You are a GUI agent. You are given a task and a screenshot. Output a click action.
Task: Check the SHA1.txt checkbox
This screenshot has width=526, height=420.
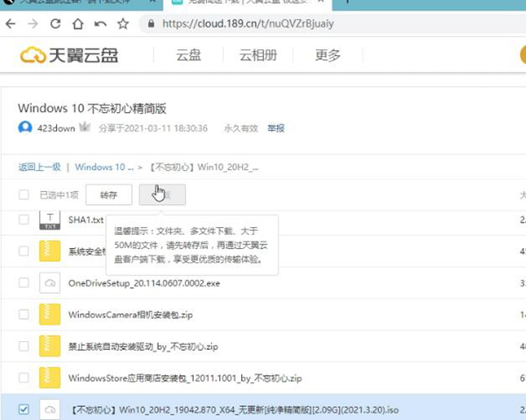(x=24, y=220)
